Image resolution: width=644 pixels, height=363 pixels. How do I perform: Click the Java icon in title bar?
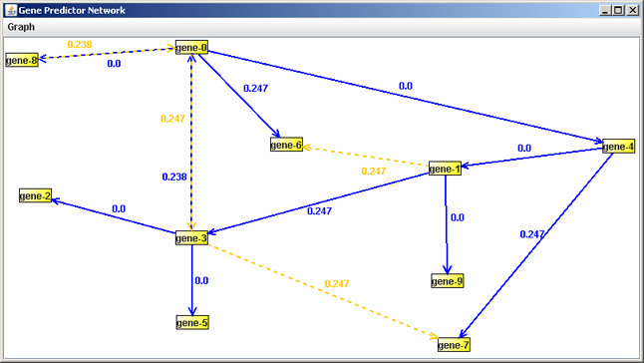pyautogui.click(x=11, y=10)
